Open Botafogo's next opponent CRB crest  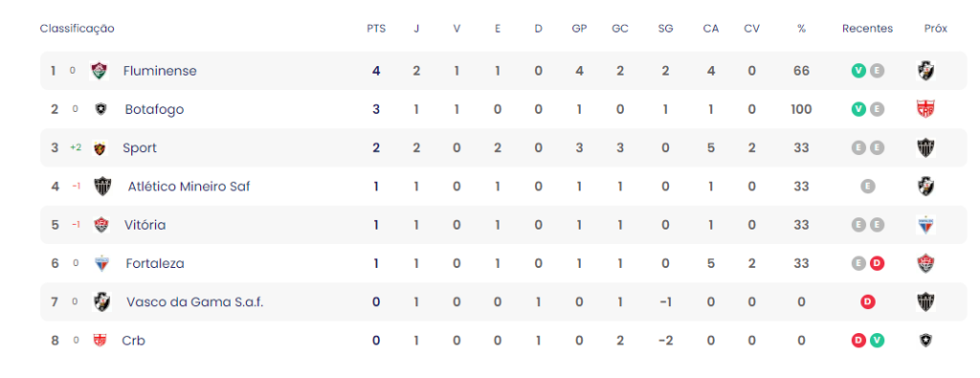[x=925, y=109]
